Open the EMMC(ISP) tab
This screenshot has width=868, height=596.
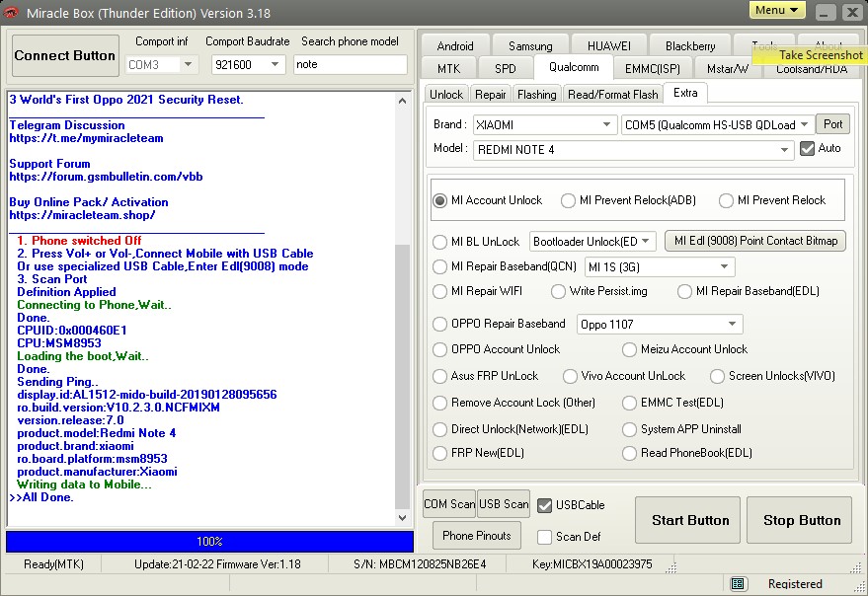click(x=652, y=69)
